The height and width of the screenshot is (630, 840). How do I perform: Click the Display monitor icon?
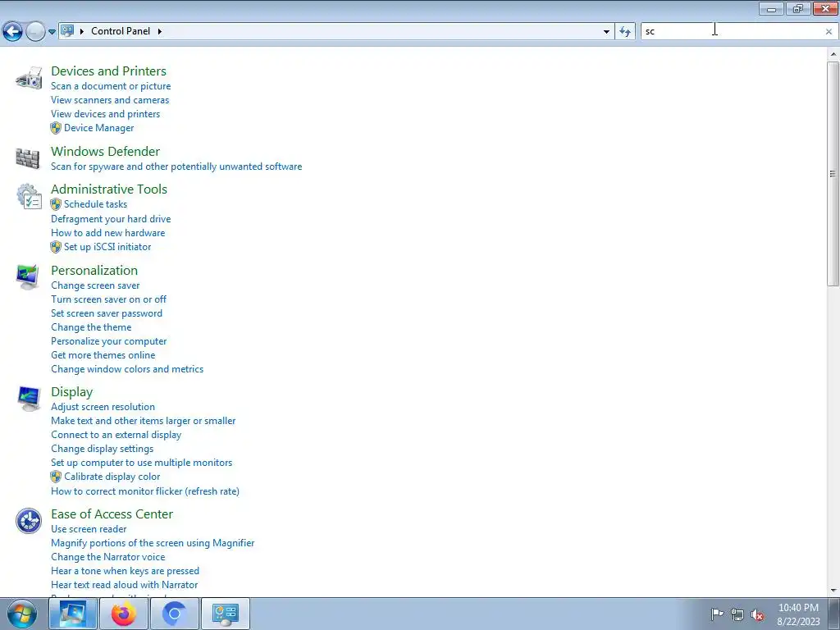(x=28, y=399)
